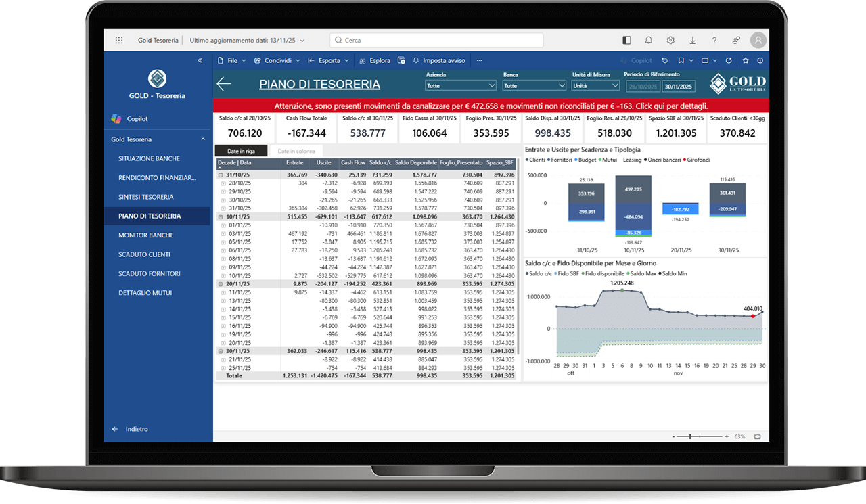This screenshot has height=504, width=866.
Task: Open the Banca dropdown filter
Action: pyautogui.click(x=534, y=86)
